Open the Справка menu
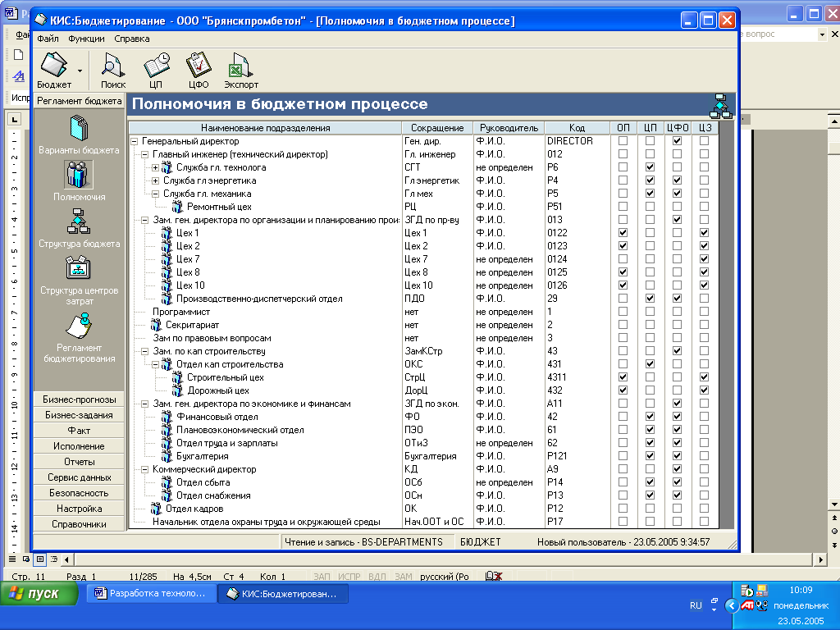Viewport: 840px width, 630px height. 131,39
